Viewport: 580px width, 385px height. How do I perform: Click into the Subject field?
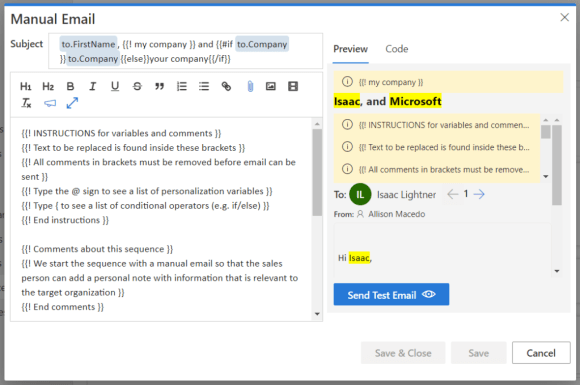tap(185, 51)
